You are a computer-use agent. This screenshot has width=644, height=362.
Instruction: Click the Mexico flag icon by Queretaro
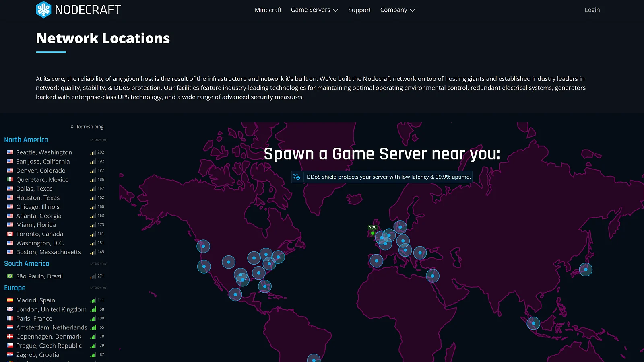point(10,179)
